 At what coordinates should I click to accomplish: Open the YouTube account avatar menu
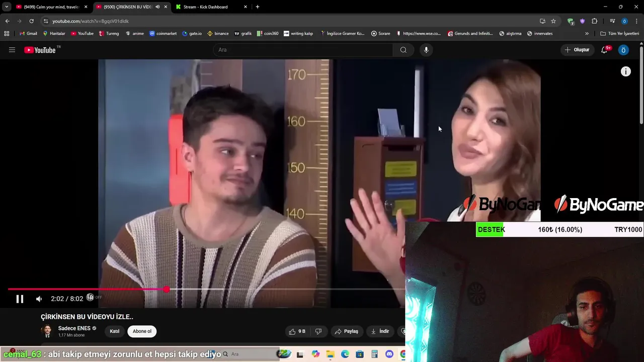[x=623, y=50]
